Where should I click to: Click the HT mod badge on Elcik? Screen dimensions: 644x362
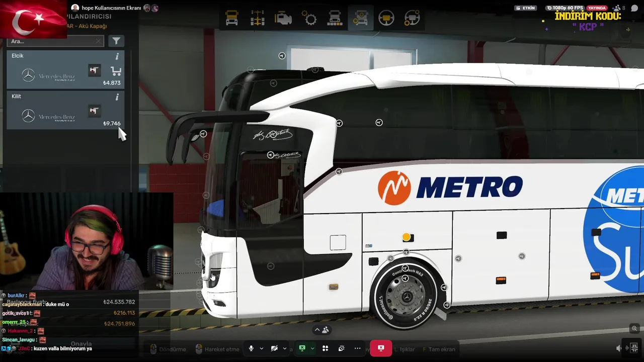[x=94, y=70]
